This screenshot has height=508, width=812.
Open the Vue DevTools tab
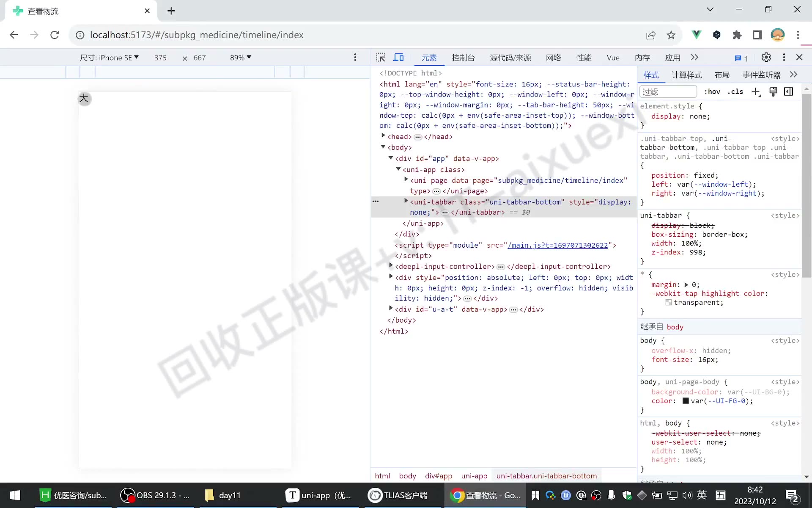click(613, 58)
